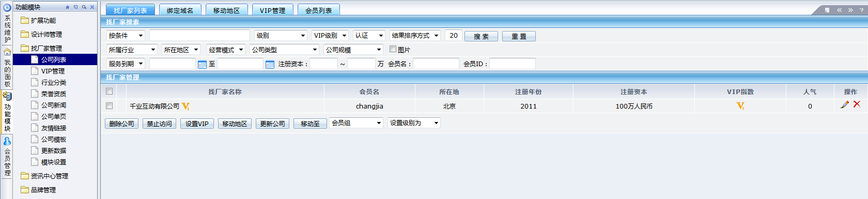Image resolution: width=868 pixels, height=199 pixels.
Task: Close the 功能模块 panel with the X icon
Action: (x=92, y=7)
